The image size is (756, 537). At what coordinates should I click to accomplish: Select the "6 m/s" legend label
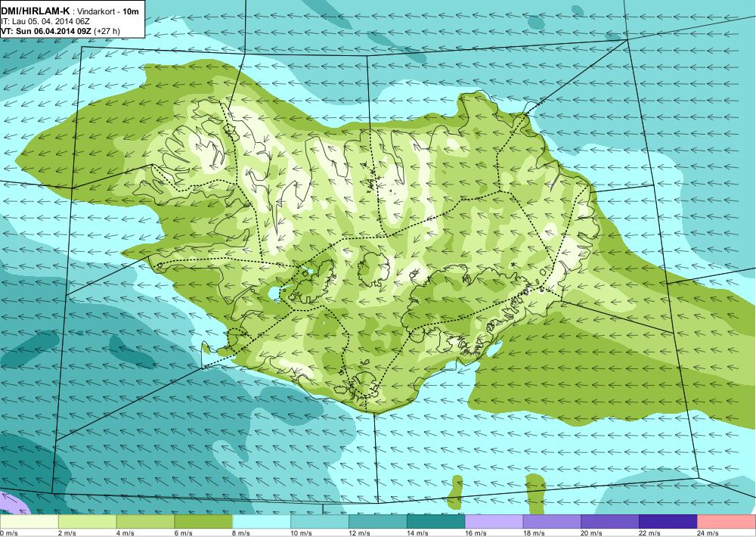click(x=184, y=533)
